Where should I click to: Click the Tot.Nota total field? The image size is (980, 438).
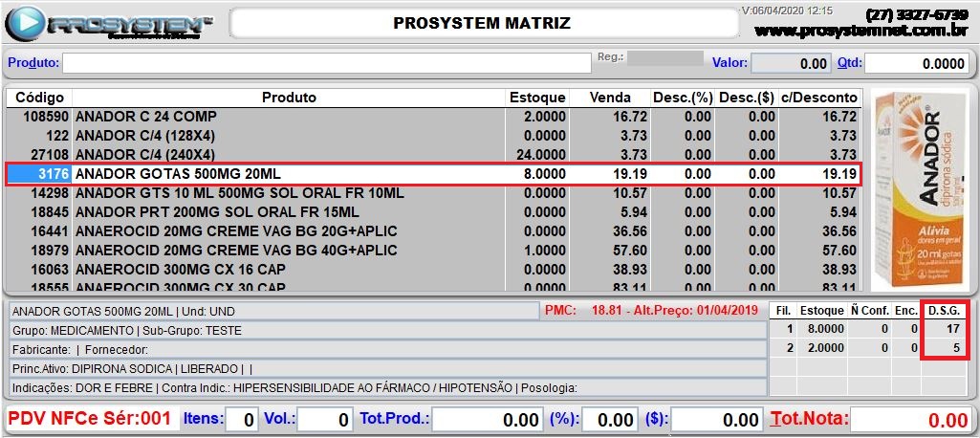912,419
